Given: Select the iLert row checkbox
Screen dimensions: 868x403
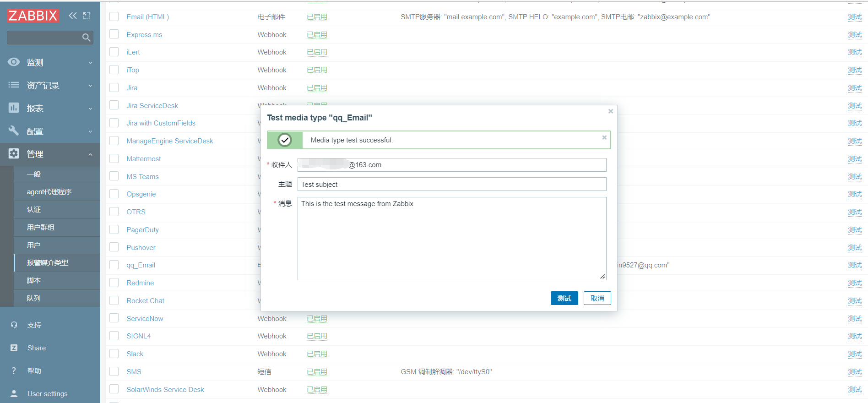Looking at the screenshot, I should click(114, 52).
